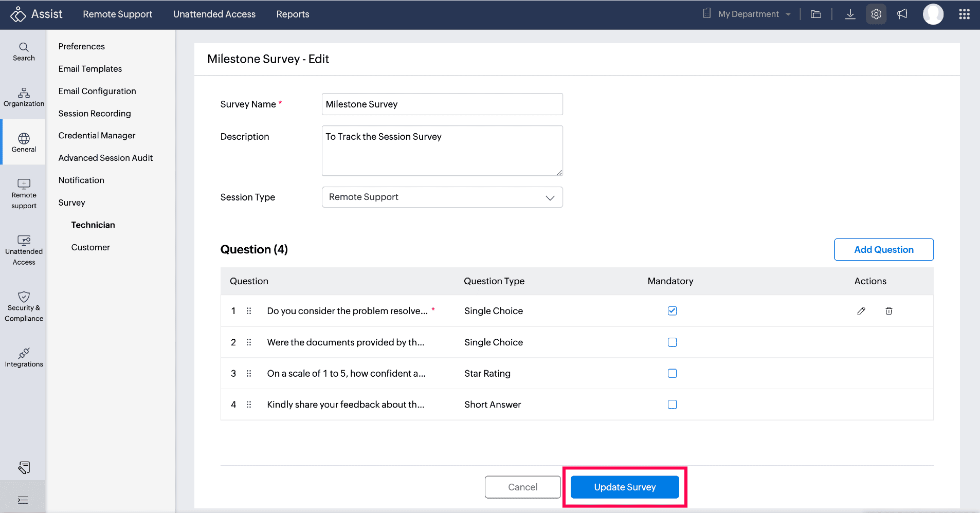Click the pencil edit icon for question 1
Image resolution: width=980 pixels, height=513 pixels.
(x=861, y=311)
